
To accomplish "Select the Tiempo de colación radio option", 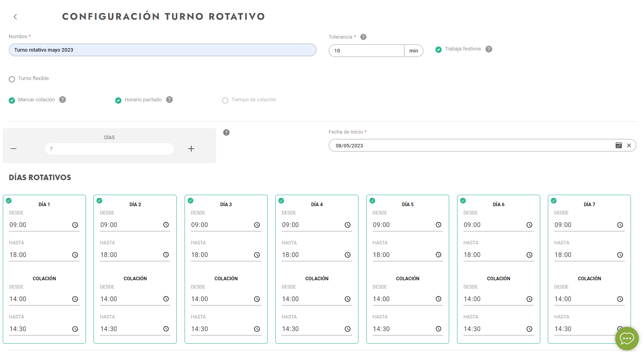I will (225, 101).
